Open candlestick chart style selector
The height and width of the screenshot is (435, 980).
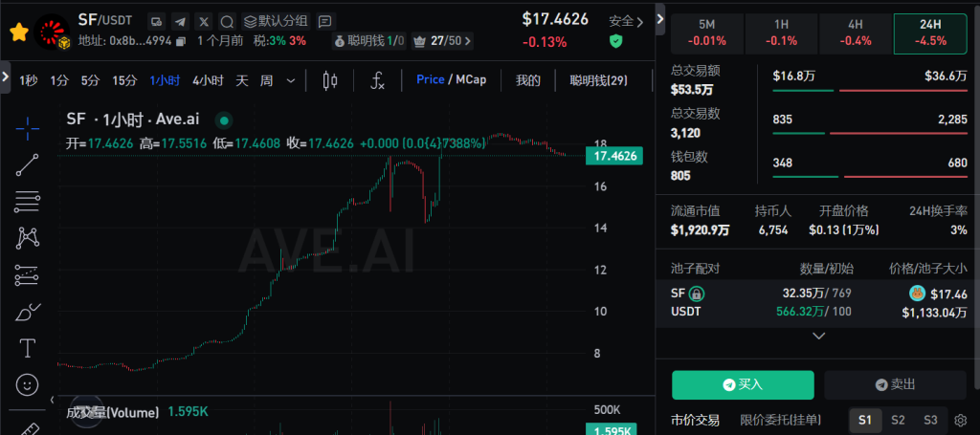tap(330, 80)
